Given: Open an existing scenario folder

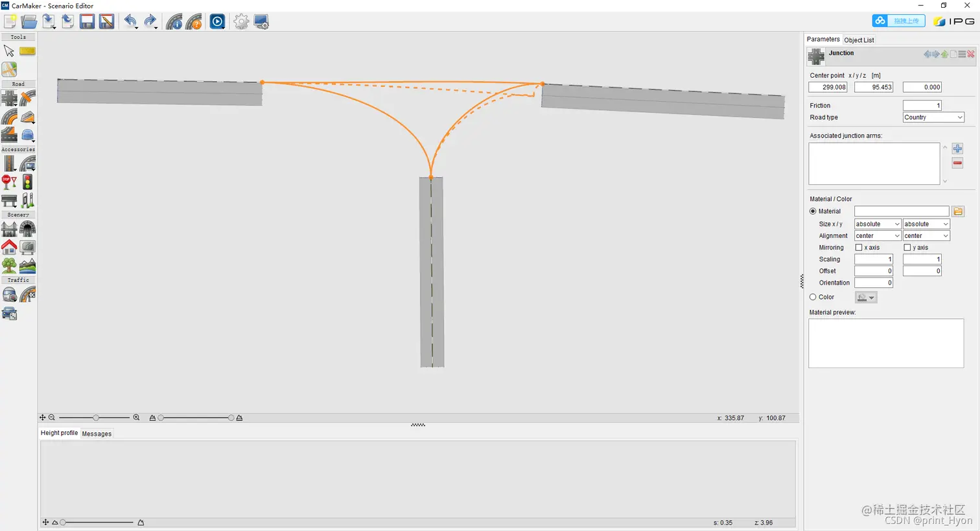Looking at the screenshot, I should [29, 21].
